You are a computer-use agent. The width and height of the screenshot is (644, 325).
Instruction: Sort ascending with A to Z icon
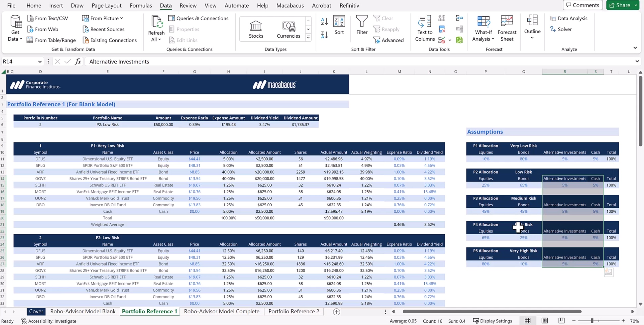click(x=324, y=21)
